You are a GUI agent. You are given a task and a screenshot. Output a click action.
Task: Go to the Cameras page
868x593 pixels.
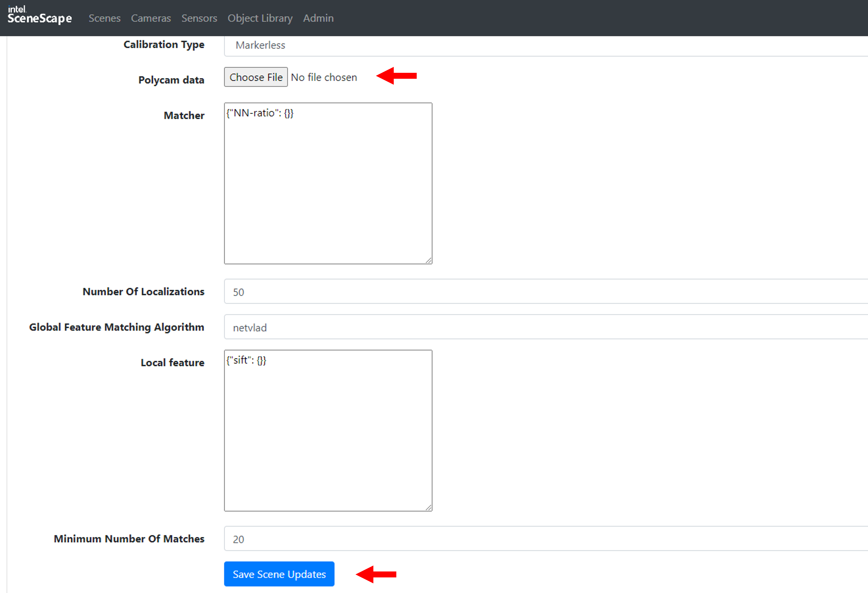coord(150,18)
